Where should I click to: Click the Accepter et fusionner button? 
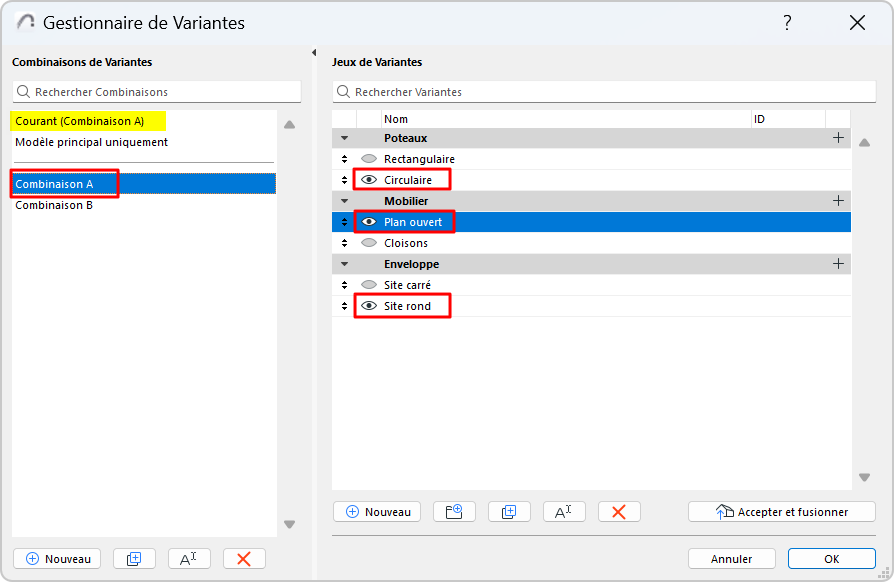[782, 511]
